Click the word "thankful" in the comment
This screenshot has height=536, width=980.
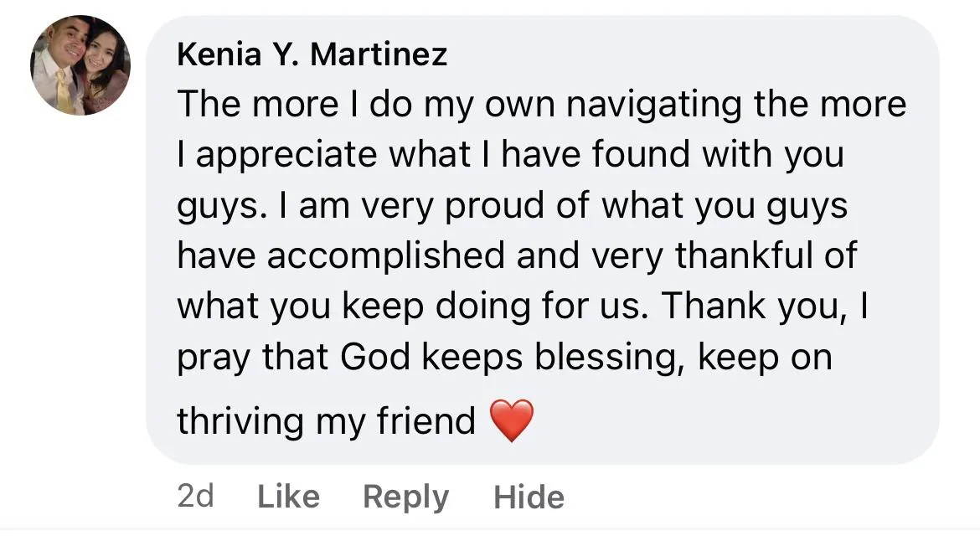click(744, 255)
